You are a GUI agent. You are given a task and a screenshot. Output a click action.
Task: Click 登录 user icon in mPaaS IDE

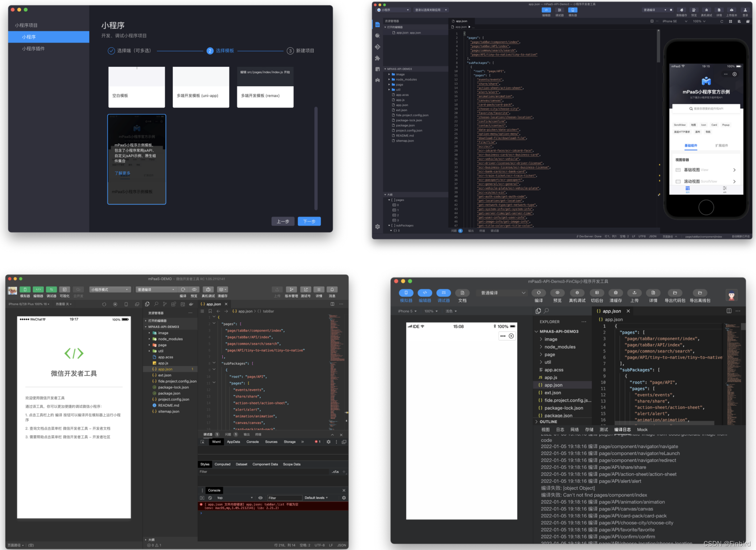pyautogui.click(x=745, y=10)
